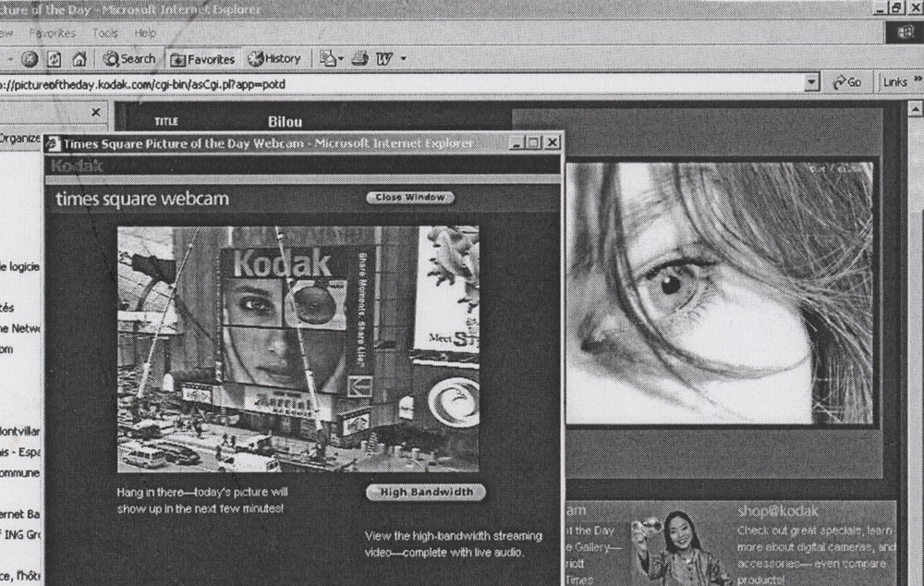Click the Edit with Word icon
Image resolution: width=924 pixels, height=586 pixels.
point(384,59)
